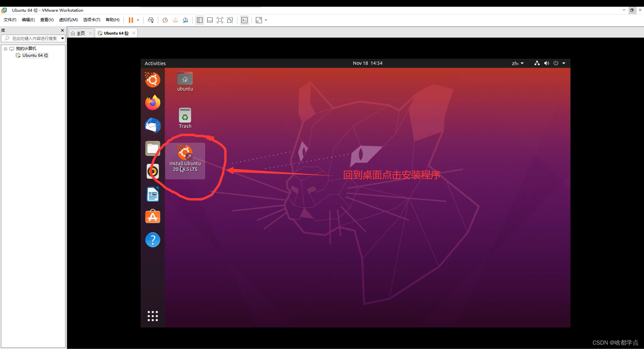Select the ubuntu home folder on desktop
This screenshot has width=644, height=349.
coord(185,82)
